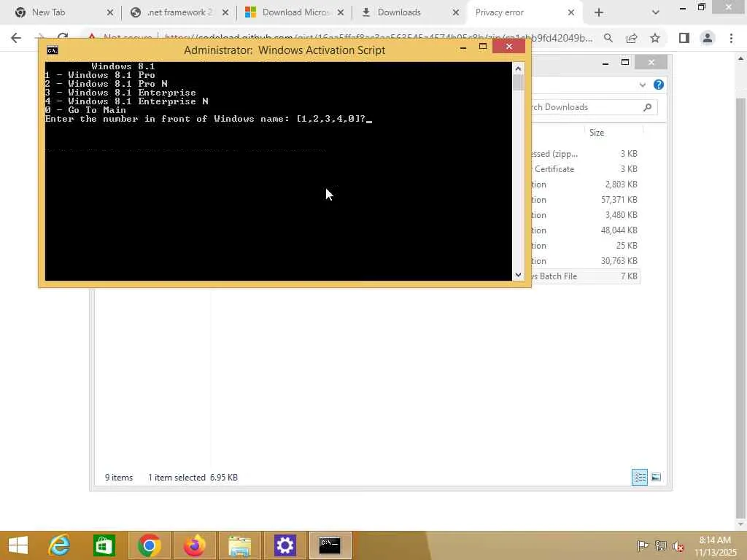Open taskbar clock showing 8:14 AM
Viewport: 747px width, 560px height.
[715, 546]
